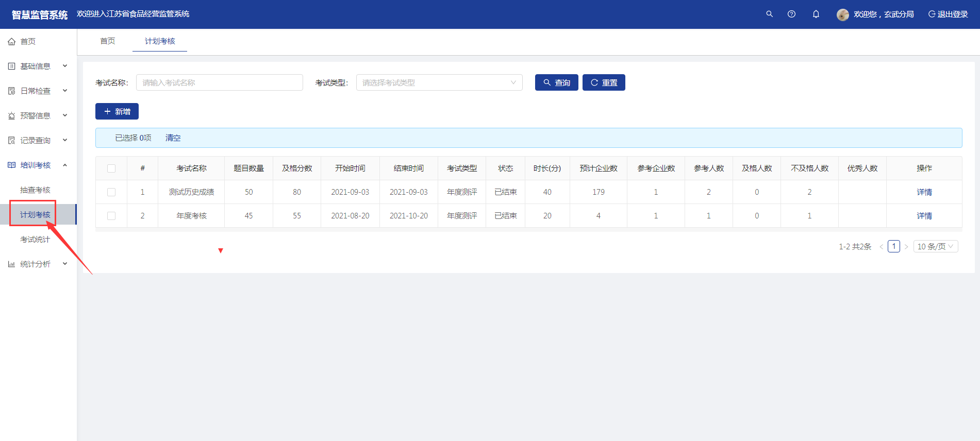
Task: Click the 日常检查 sidebar icon
Action: point(11,91)
